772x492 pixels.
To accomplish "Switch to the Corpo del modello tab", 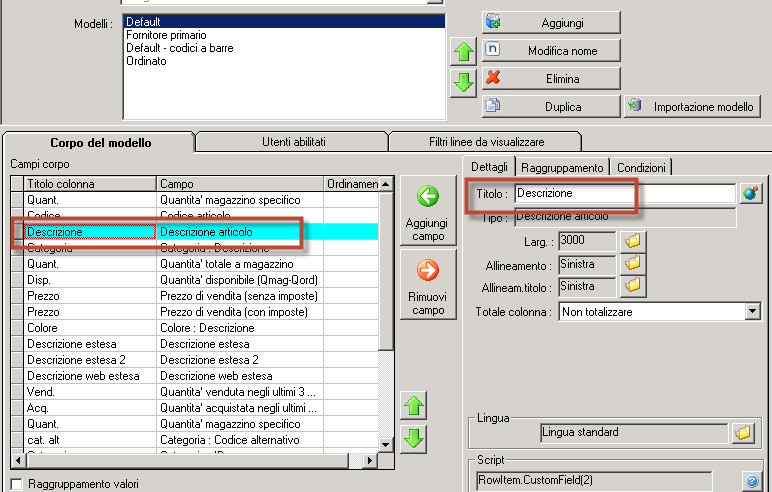I will [100, 143].
